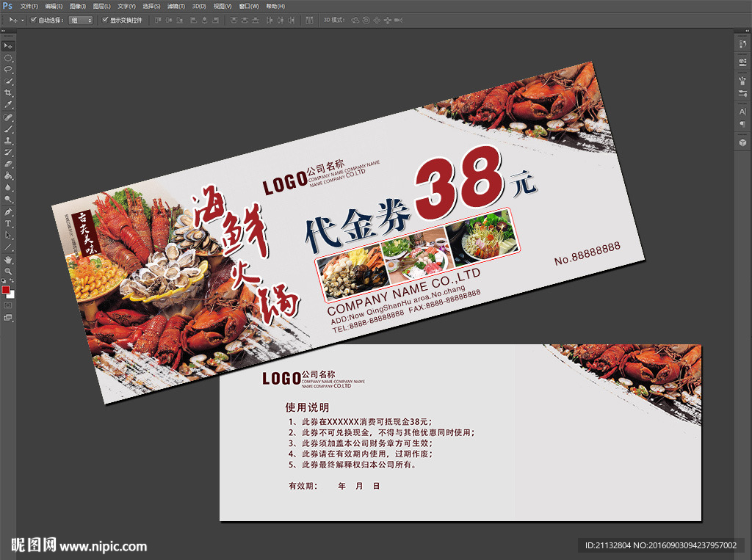This screenshot has height=560, width=752.
Task: Select the Dodge tool
Action: point(8,200)
